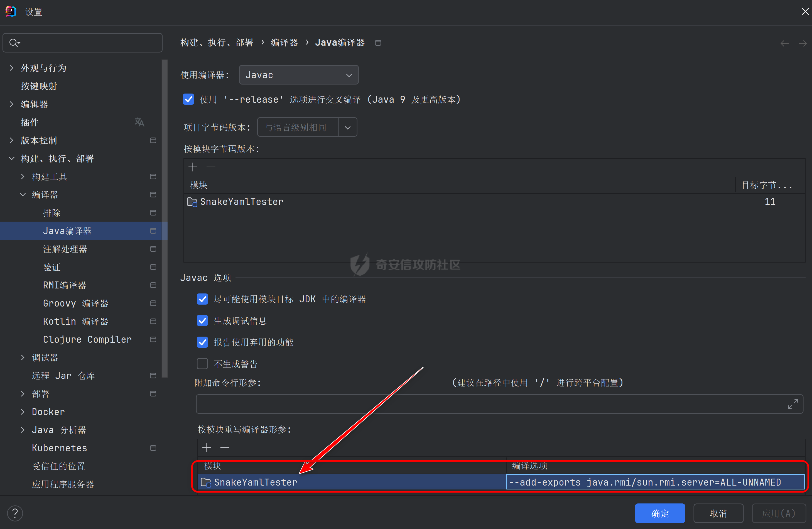Click the project-level icon next to 远程 Jar 仓库
Screen dimensions: 812x529
point(153,375)
